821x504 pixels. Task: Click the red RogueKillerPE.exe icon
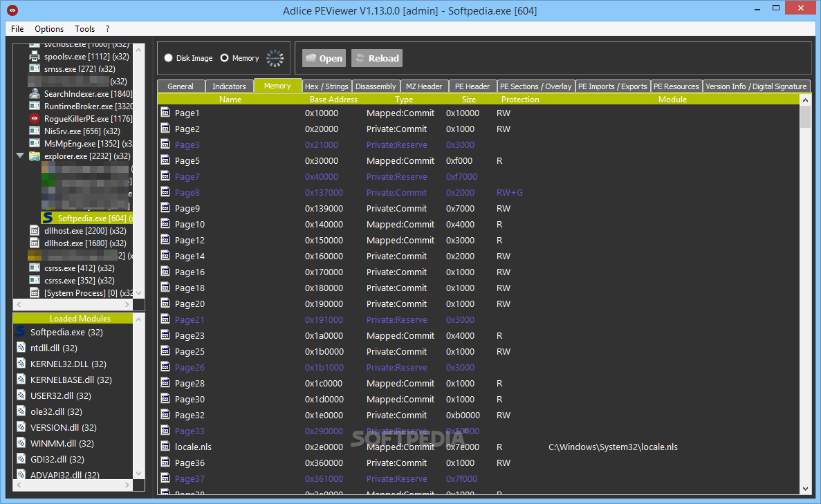pos(35,118)
